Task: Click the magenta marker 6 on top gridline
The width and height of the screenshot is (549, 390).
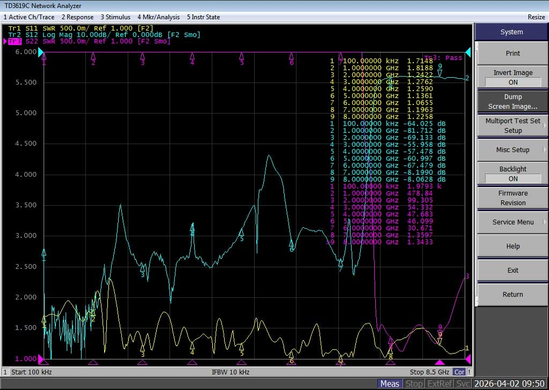Action: click(x=291, y=59)
